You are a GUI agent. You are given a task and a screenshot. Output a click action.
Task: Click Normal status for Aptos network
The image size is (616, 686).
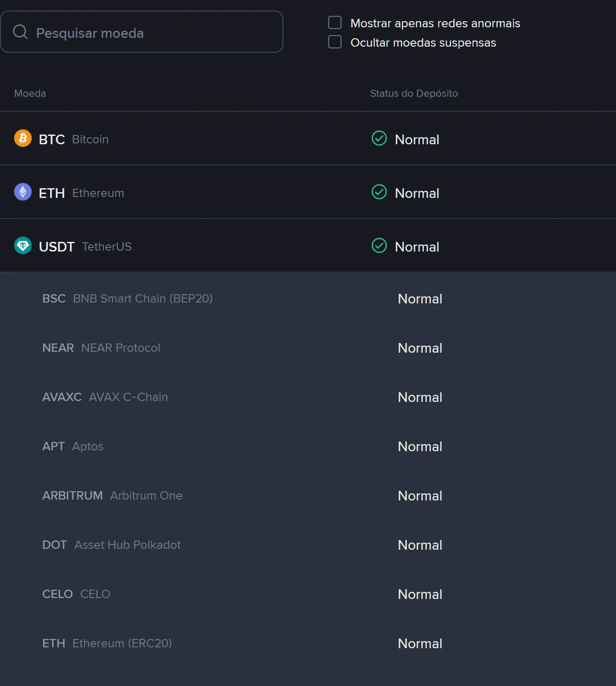(x=420, y=446)
